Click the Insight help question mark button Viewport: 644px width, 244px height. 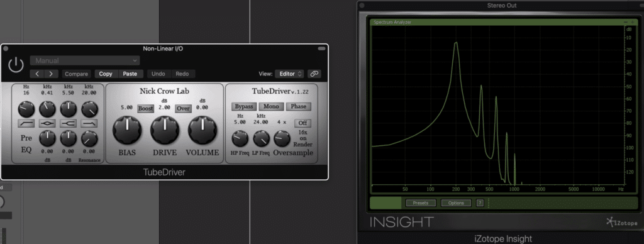pos(480,203)
